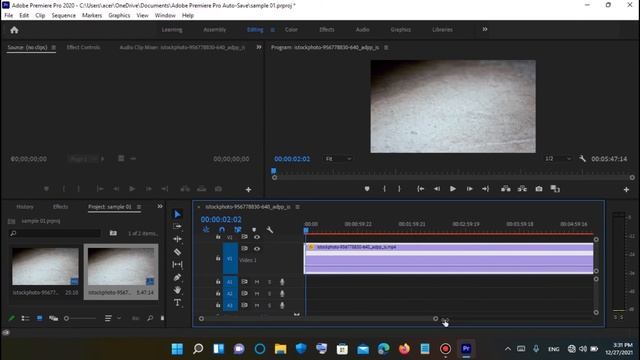
Task: Select the Razor tool
Action: (177, 252)
